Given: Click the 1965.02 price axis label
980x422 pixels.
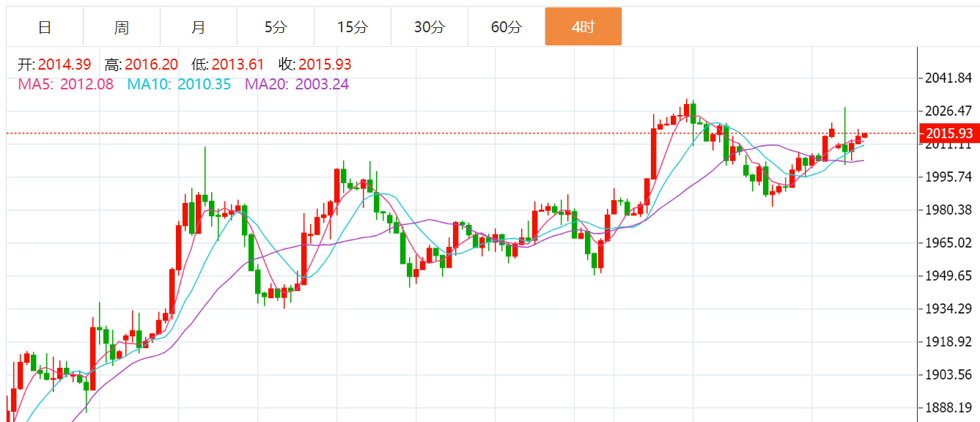Looking at the screenshot, I should [949, 243].
